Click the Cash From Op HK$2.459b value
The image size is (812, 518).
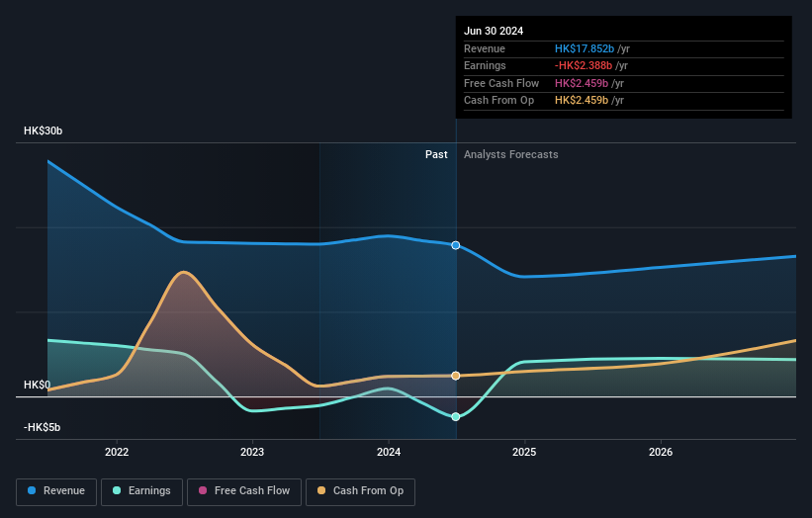(x=582, y=101)
